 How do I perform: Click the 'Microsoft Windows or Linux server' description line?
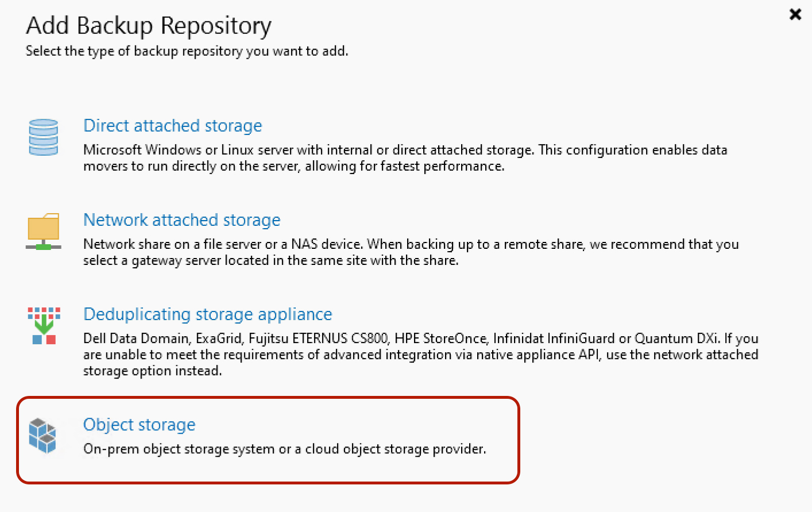click(405, 150)
